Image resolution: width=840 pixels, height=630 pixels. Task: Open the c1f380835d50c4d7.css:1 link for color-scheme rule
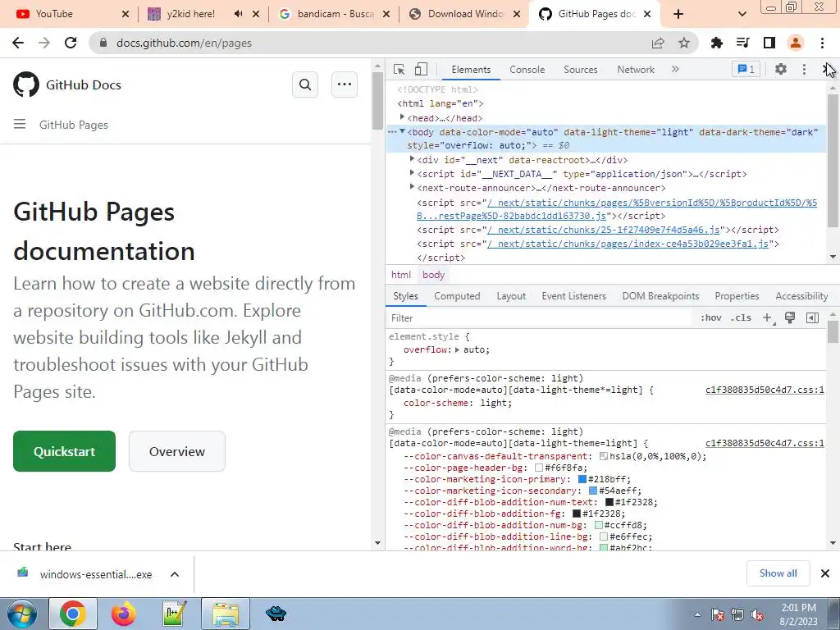765,390
